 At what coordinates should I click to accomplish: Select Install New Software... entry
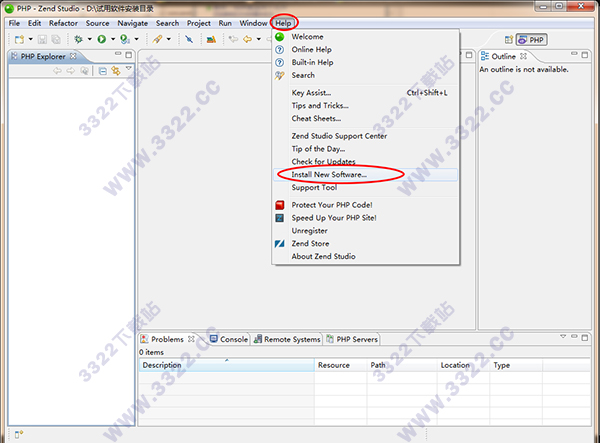tap(365, 175)
